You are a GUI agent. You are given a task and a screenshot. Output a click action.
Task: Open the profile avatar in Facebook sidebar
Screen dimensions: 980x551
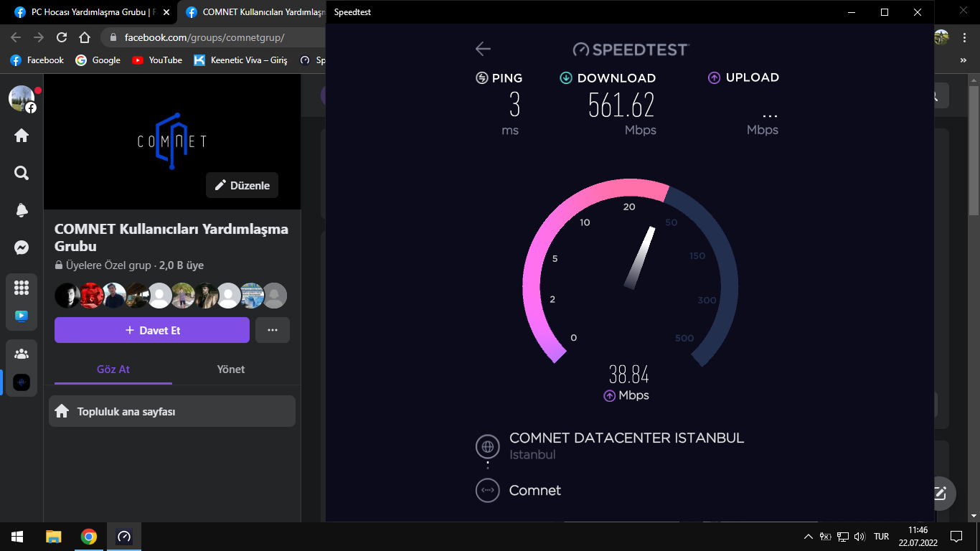coord(22,98)
